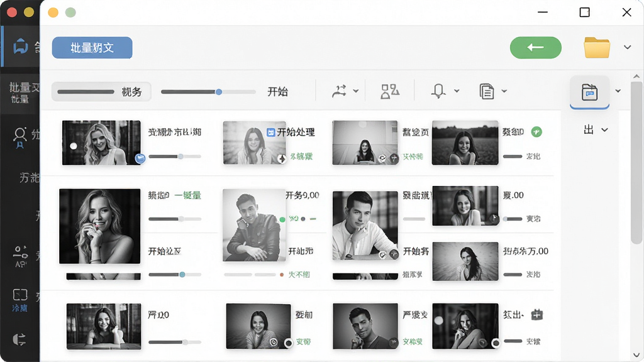Open the thumbnail of the girl in the field
This screenshot has width=644, height=362.
(465, 143)
